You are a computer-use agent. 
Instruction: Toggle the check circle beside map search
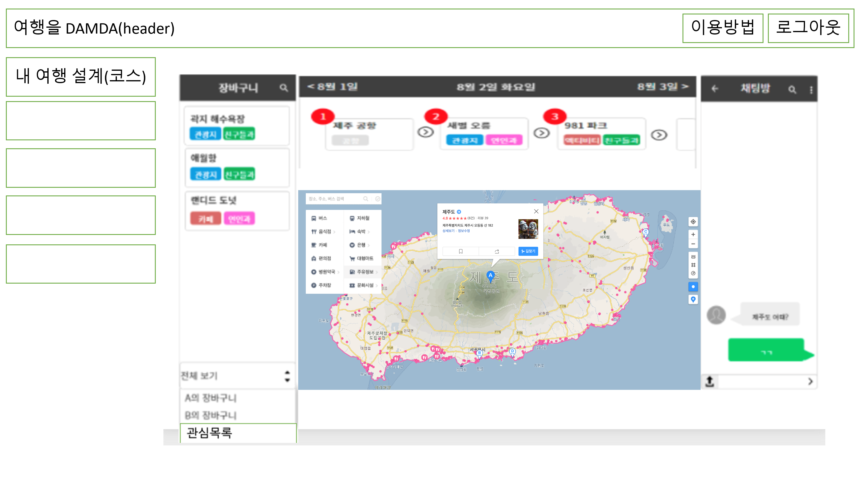[378, 199]
